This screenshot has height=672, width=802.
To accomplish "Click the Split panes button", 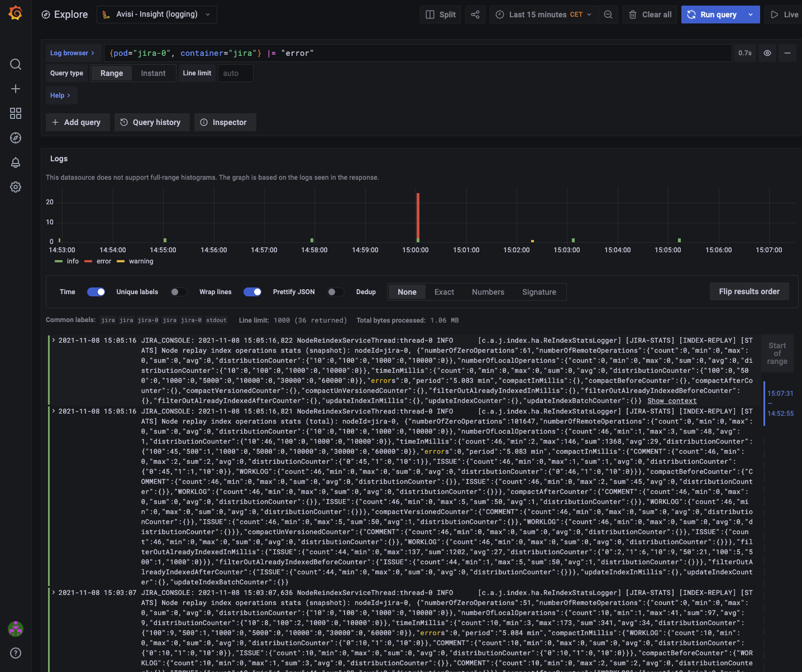I will pyautogui.click(x=441, y=15).
